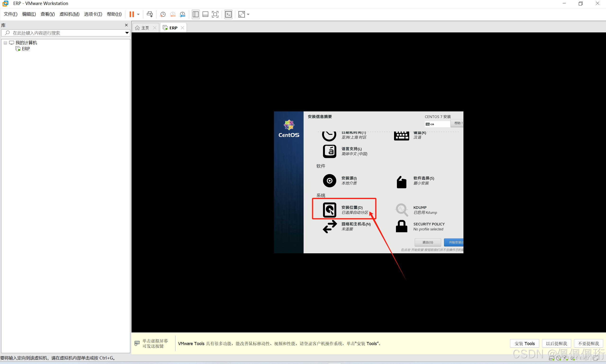Screen dimensions: 606x364
Task: Open the stretch guest dropdown arrow
Action: [248, 14]
